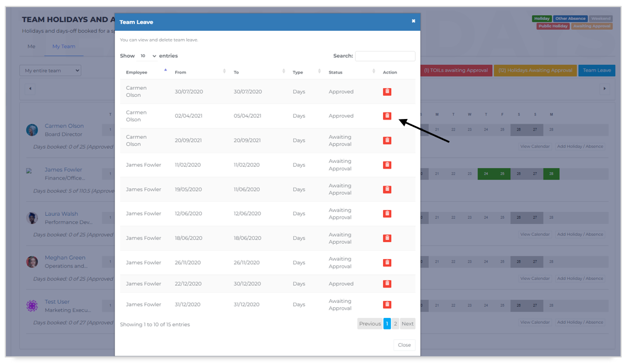Go to page 2 of entries
The image size is (630, 364).
395,324
